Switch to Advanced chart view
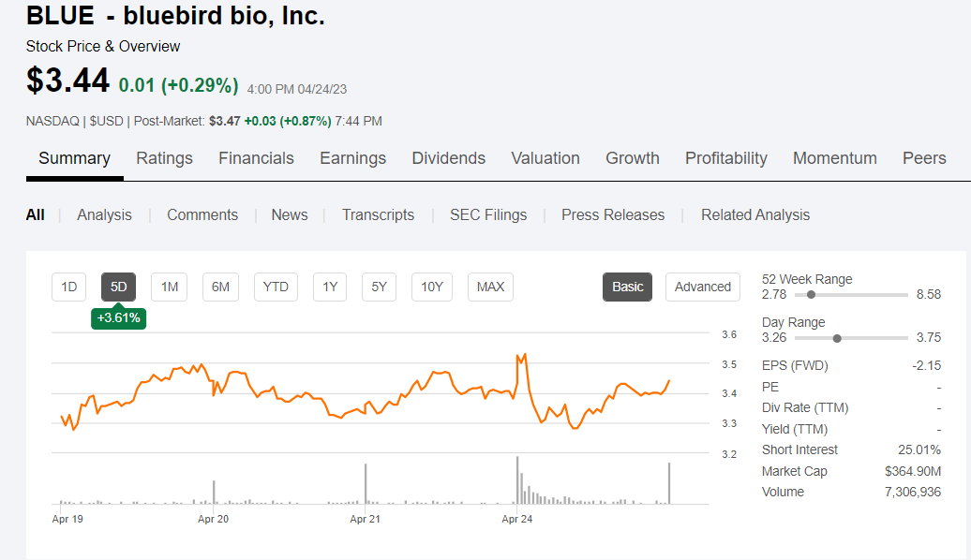This screenshot has height=560, width=971. coord(702,287)
